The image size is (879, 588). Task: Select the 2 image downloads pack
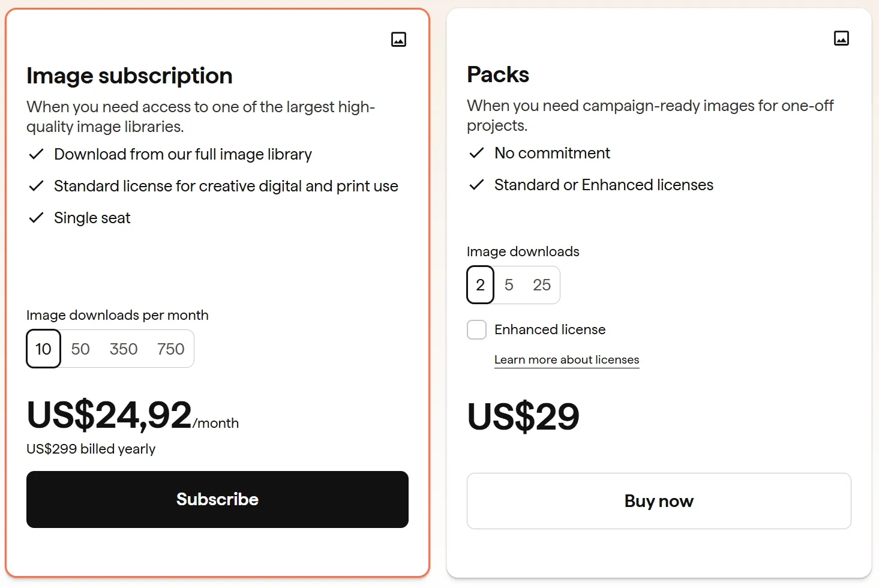[480, 285]
